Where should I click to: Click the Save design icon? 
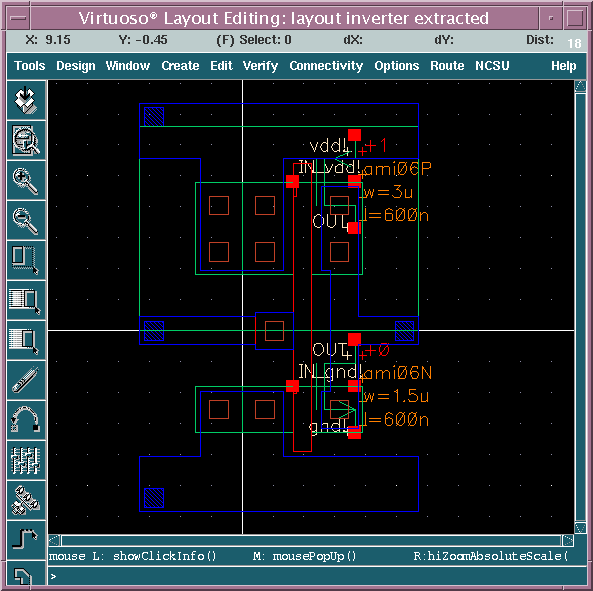(26, 100)
